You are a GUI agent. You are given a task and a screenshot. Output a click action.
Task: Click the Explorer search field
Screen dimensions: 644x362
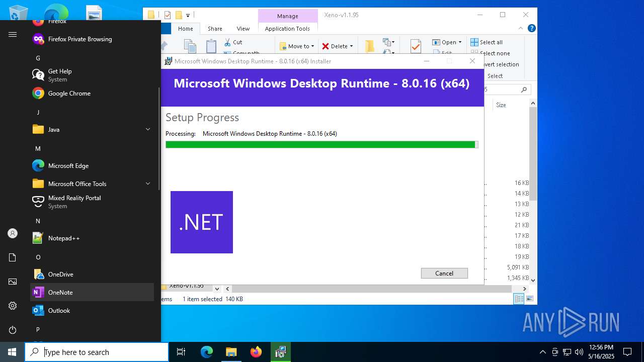[507, 89]
